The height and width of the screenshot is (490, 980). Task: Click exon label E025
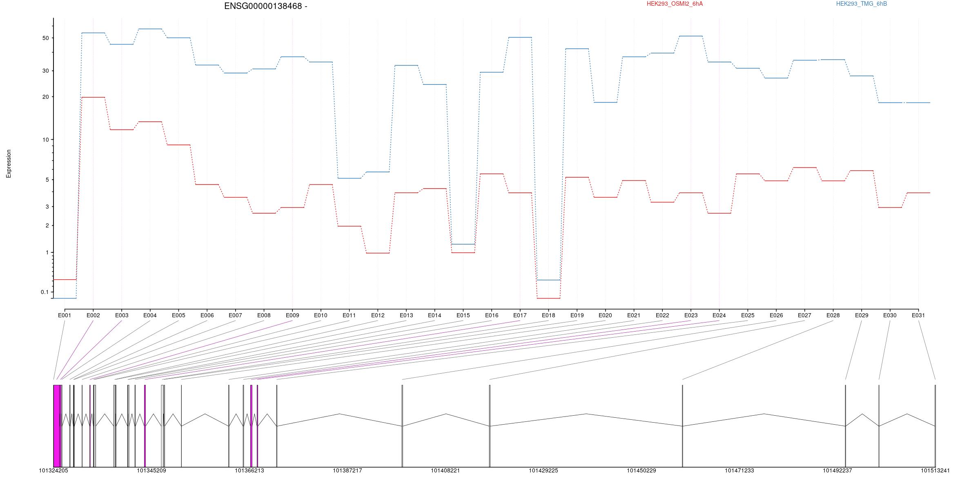pyautogui.click(x=748, y=315)
